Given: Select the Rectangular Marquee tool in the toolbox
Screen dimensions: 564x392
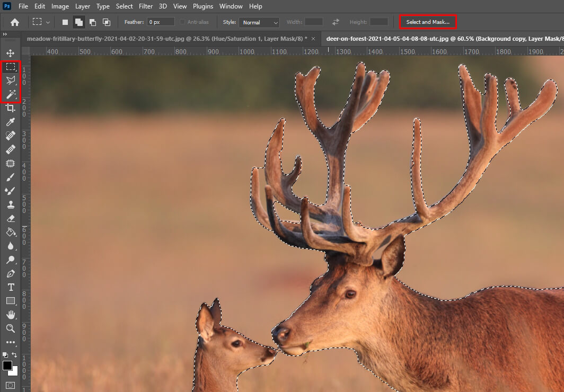Looking at the screenshot, I should 11,67.
